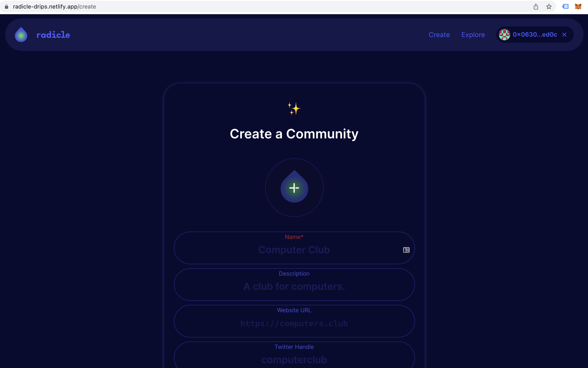Open the blue browser extension icon

tap(565, 7)
